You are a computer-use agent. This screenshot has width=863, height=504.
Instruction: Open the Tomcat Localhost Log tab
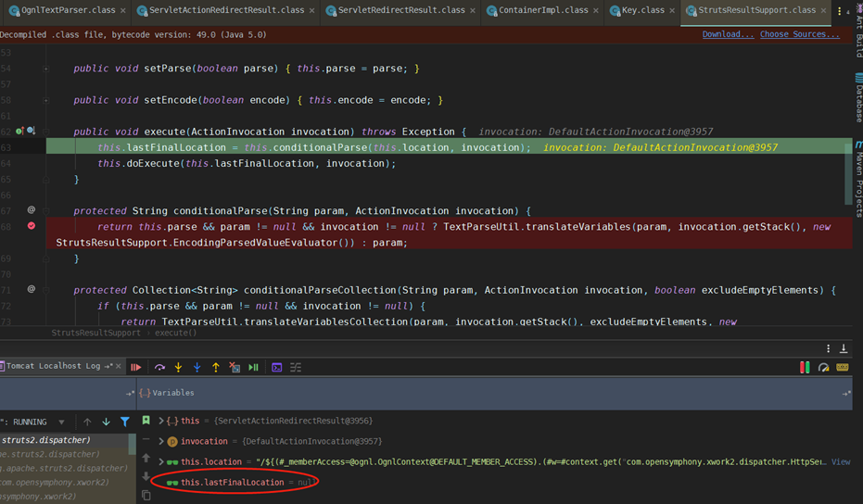click(53, 368)
